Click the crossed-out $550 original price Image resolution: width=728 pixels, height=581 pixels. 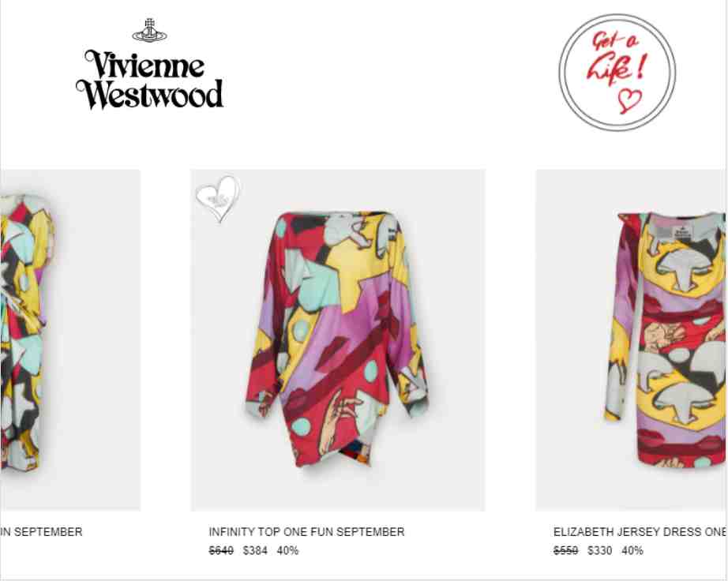coord(565,551)
